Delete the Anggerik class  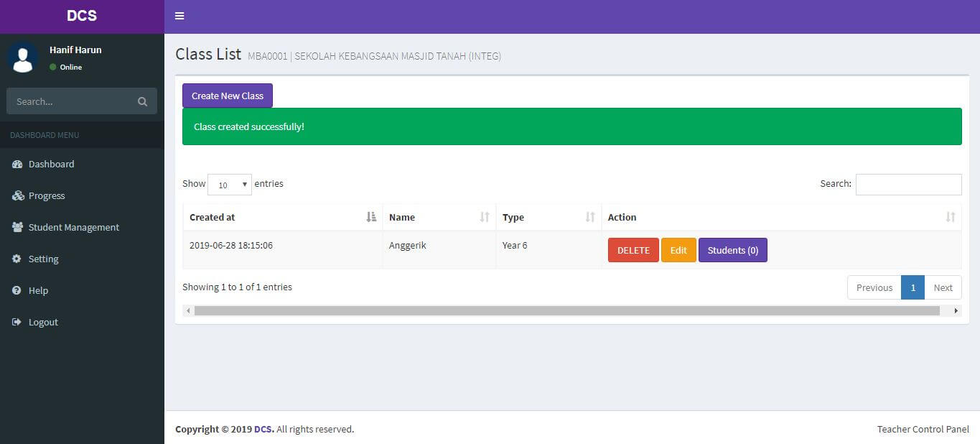click(633, 250)
